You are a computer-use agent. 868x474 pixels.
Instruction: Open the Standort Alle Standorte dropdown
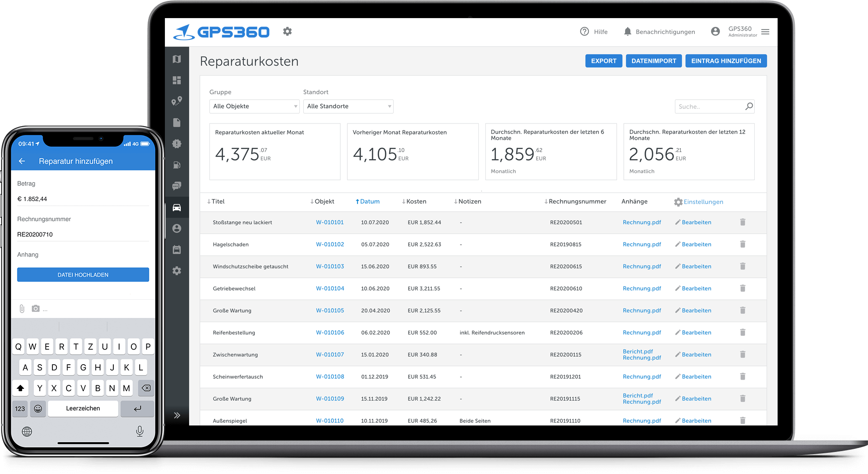click(348, 106)
